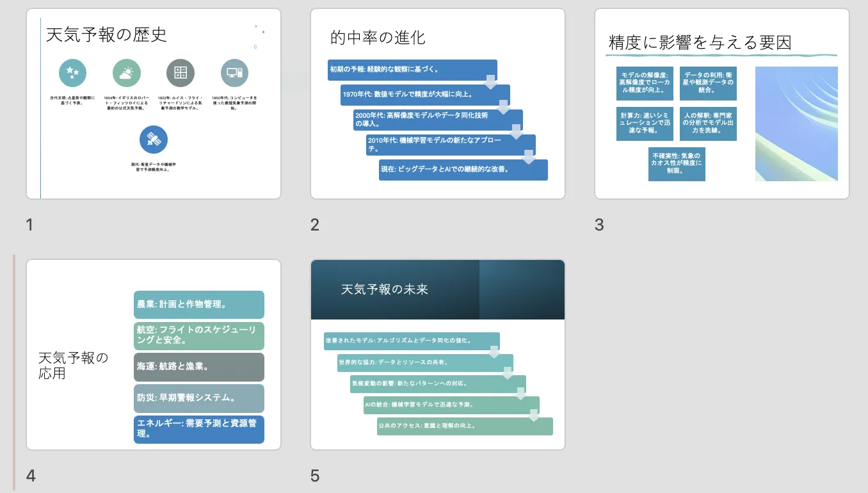Click the 農業: 計画と作物管理 box
This screenshot has height=493, width=868.
point(199,305)
